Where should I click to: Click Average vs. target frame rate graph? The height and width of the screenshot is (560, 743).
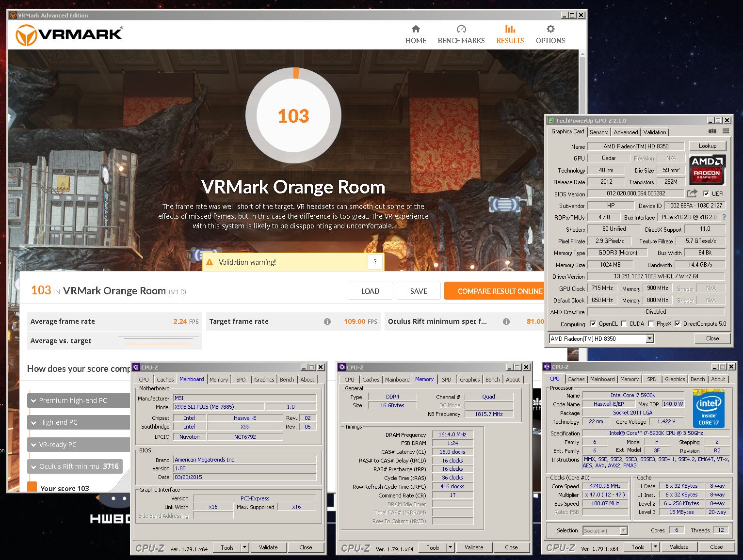click(x=159, y=341)
